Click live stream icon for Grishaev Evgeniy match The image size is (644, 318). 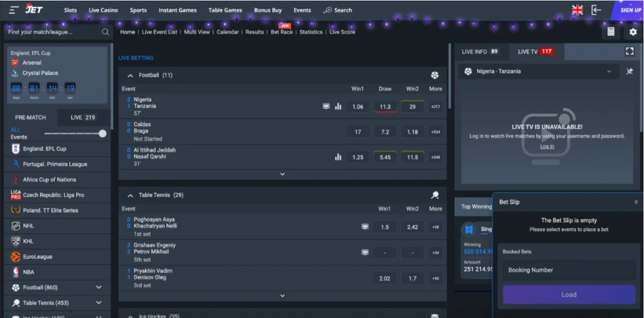[x=365, y=252]
